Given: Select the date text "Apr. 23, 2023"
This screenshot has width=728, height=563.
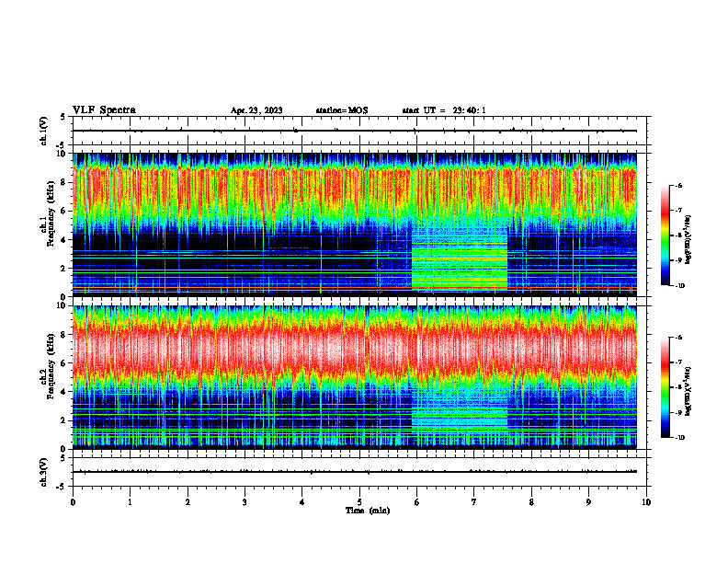Looking at the screenshot, I should (x=256, y=110).
